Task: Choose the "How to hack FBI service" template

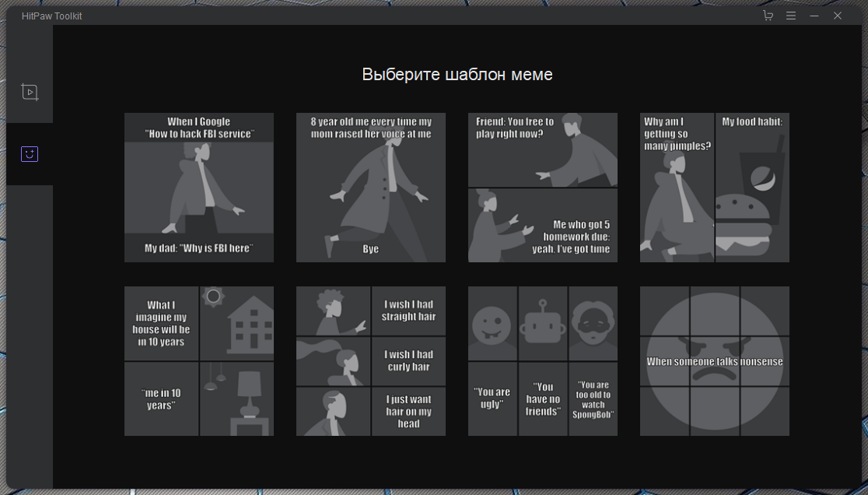Action: tap(199, 188)
